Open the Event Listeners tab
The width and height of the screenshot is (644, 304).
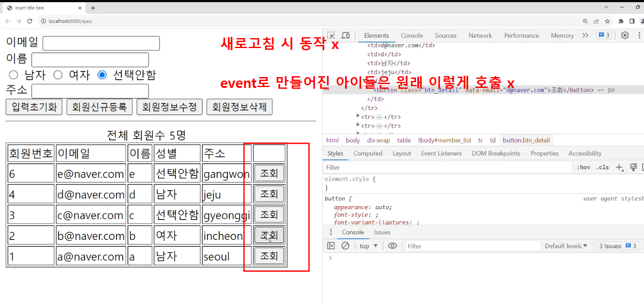(x=441, y=153)
